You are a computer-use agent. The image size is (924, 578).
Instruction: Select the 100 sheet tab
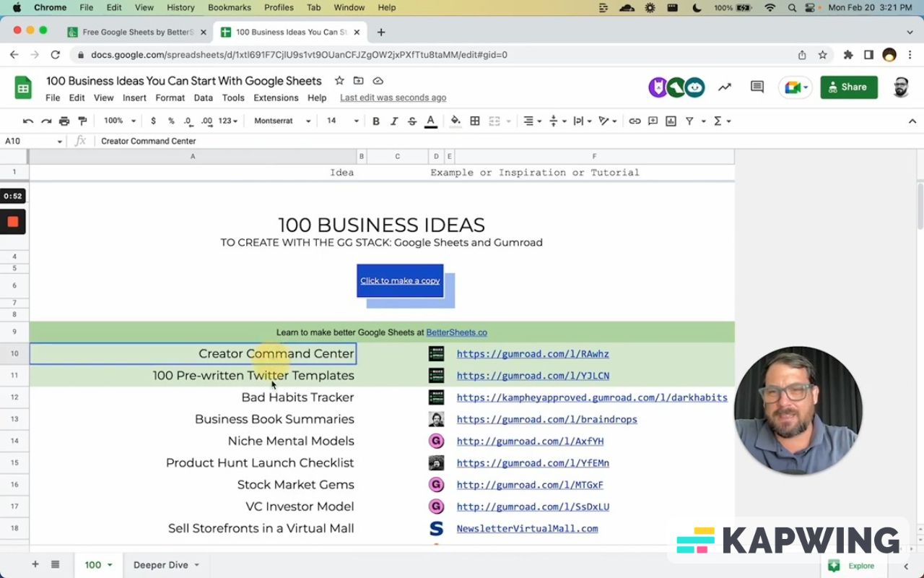[98, 565]
